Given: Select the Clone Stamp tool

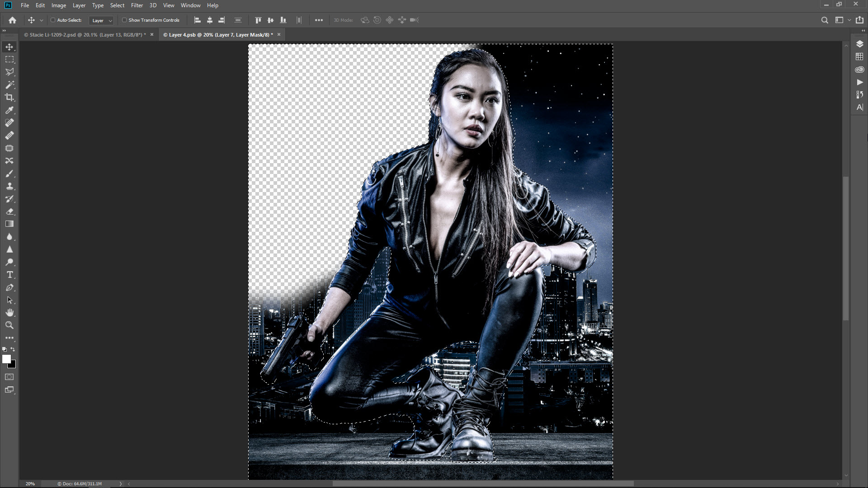Looking at the screenshot, I should tap(9, 186).
